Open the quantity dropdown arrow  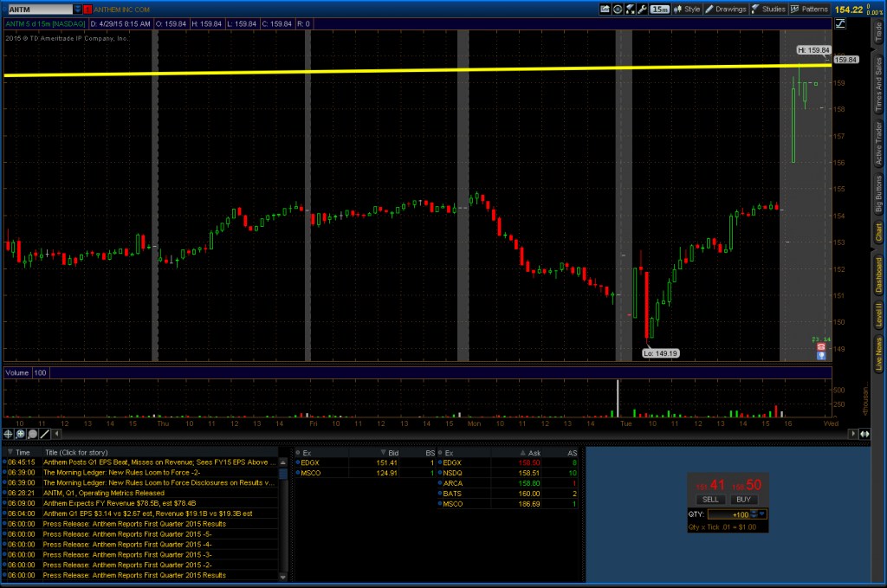[762, 514]
